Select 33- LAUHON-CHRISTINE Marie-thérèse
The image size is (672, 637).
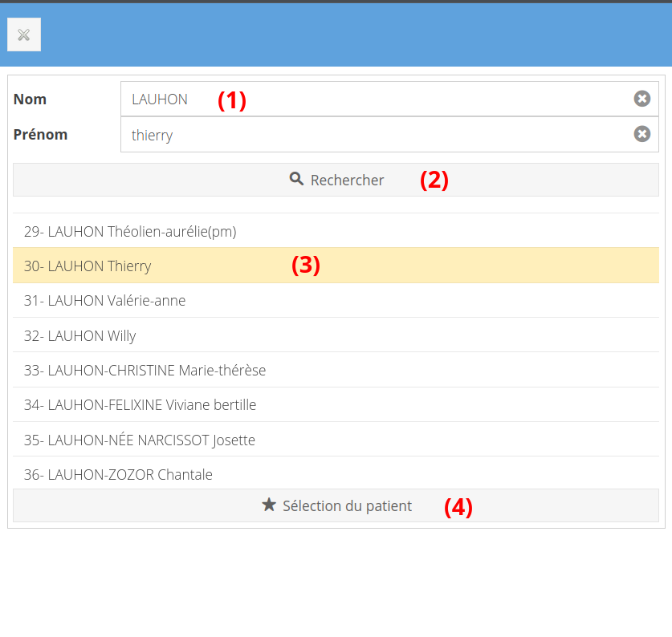tap(145, 371)
